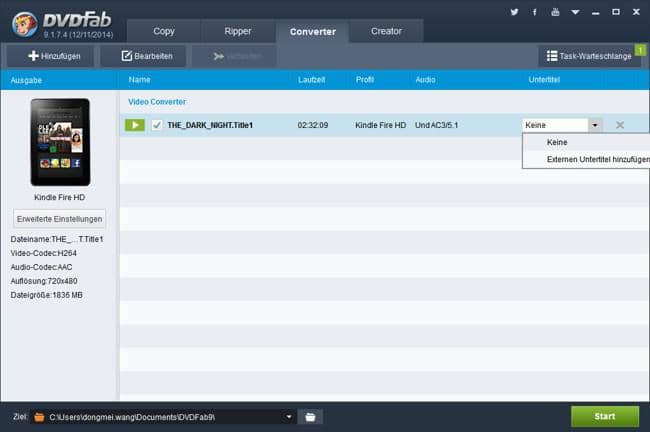
Task: Play preview of THE_DARK_NIGHT.Title1
Action: pyautogui.click(x=135, y=125)
